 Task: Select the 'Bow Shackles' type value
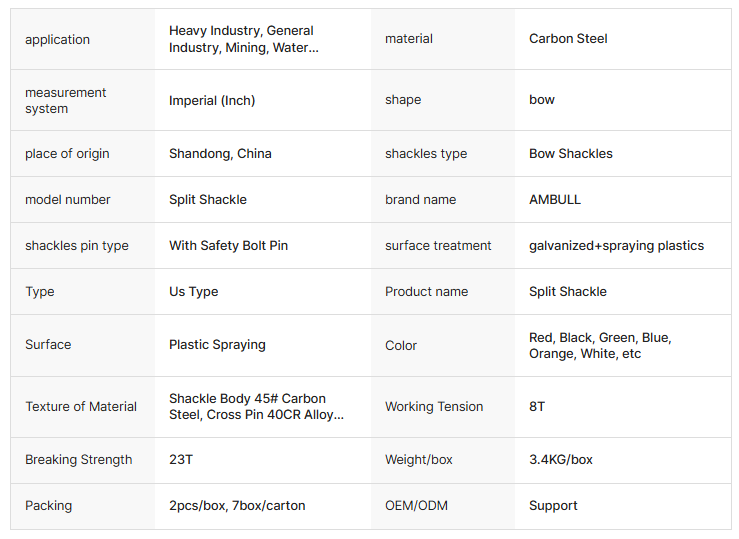coord(571,154)
